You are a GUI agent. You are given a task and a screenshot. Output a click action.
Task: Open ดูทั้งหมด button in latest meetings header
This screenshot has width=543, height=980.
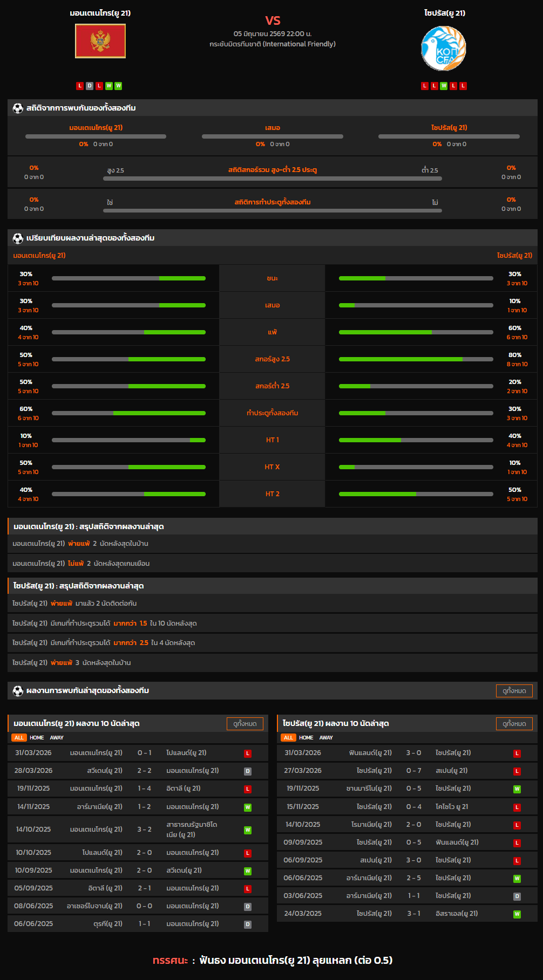(x=514, y=691)
